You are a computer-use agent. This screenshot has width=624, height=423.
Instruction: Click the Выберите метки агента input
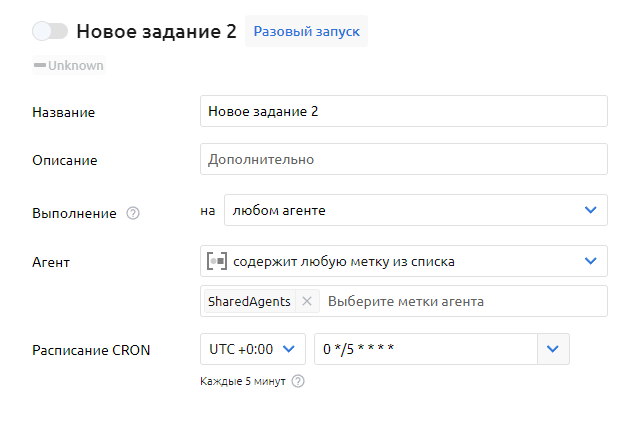coord(460,301)
